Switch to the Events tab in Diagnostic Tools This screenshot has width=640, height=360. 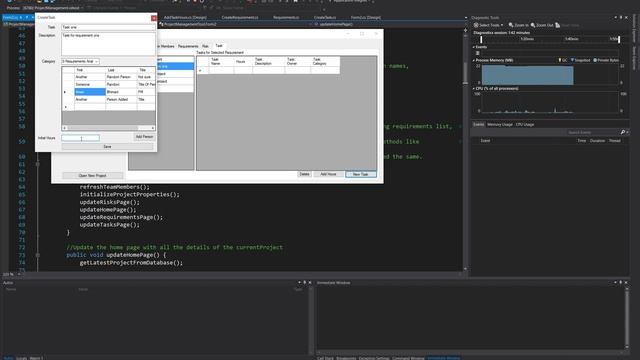coord(478,124)
